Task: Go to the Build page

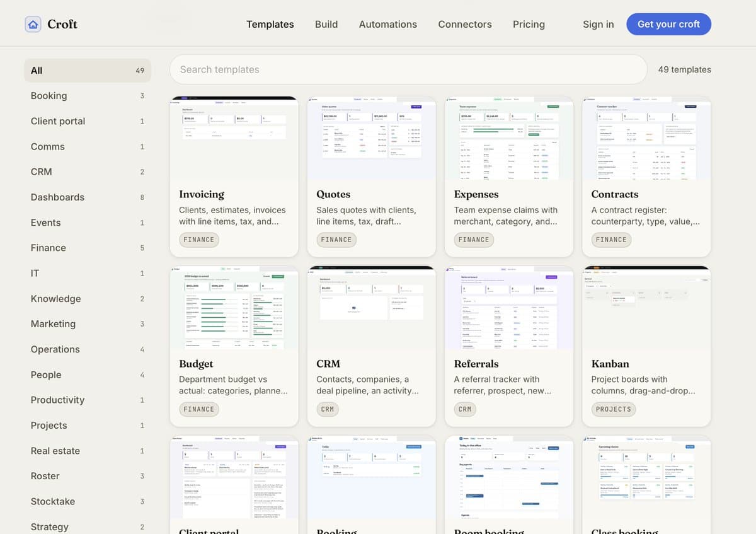Action: [326, 24]
